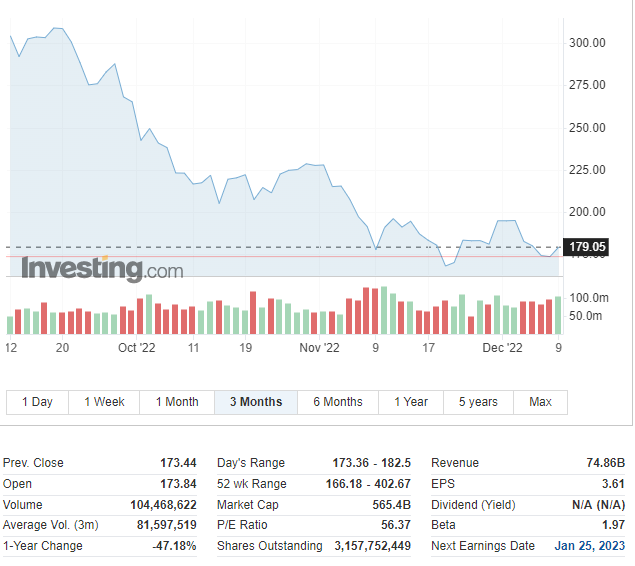Open the Jan 25, 2023 earnings date
635x566 pixels.
(590, 546)
